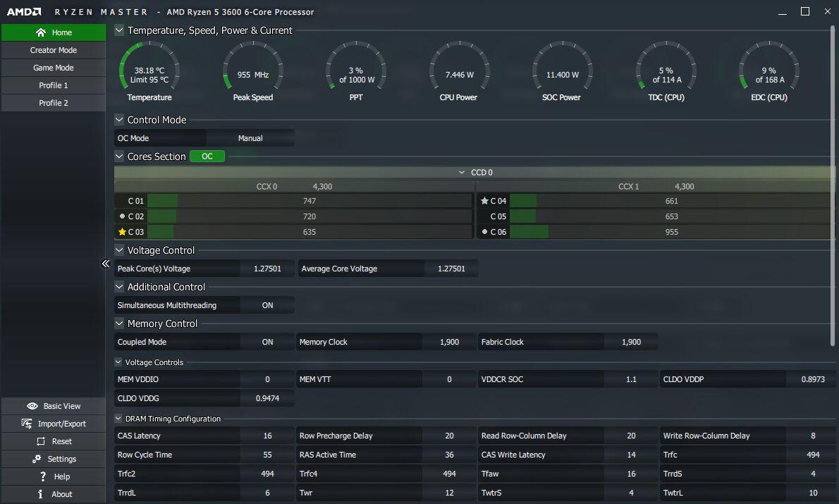The height and width of the screenshot is (504, 839).
Task: Click CLDO VDDG value 0.9474
Action: (x=267, y=398)
